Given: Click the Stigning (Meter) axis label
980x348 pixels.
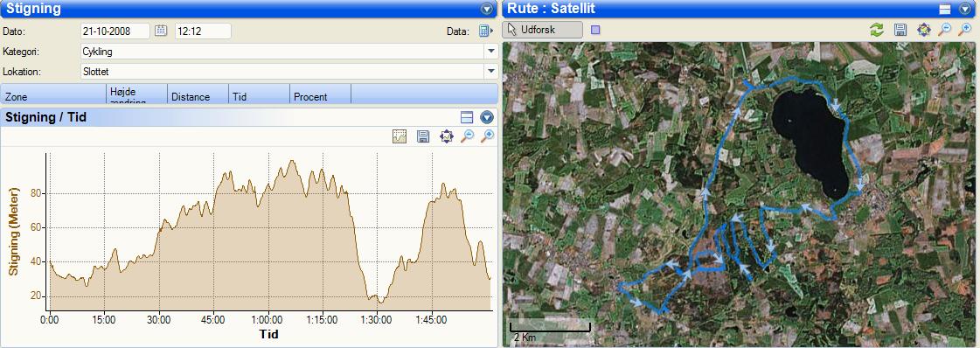Looking at the screenshot, I should pos(14,231).
